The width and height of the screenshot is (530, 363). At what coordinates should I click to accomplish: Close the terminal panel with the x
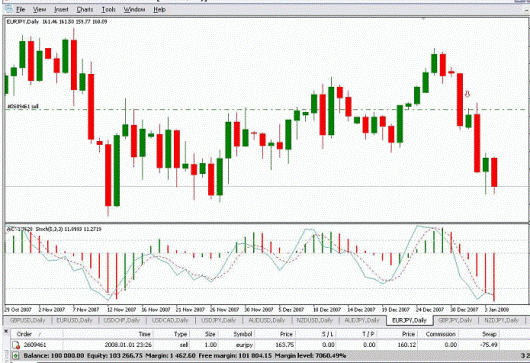(x=6, y=332)
